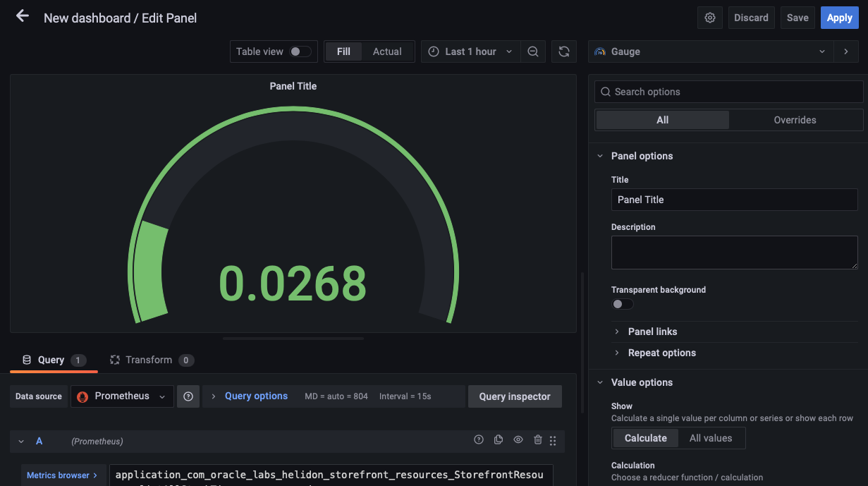The image size is (868, 486).
Task: Click the query name A
Action: (x=39, y=441)
